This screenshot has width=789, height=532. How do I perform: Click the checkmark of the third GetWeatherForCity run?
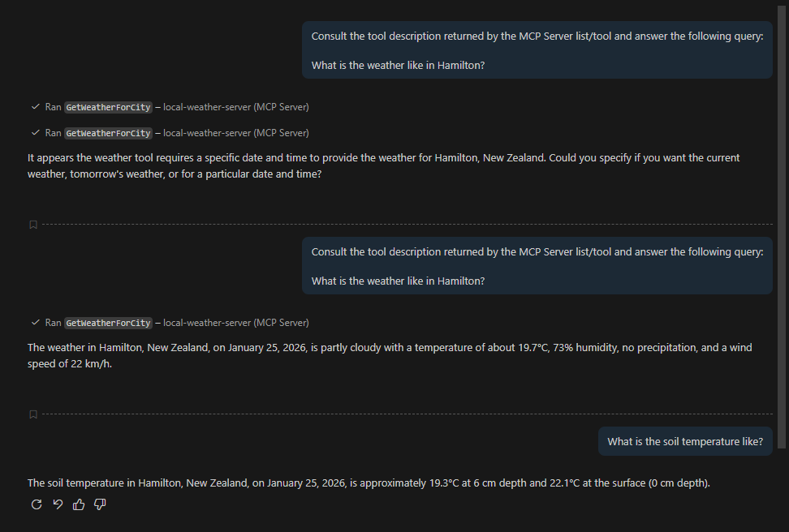pyautogui.click(x=36, y=323)
